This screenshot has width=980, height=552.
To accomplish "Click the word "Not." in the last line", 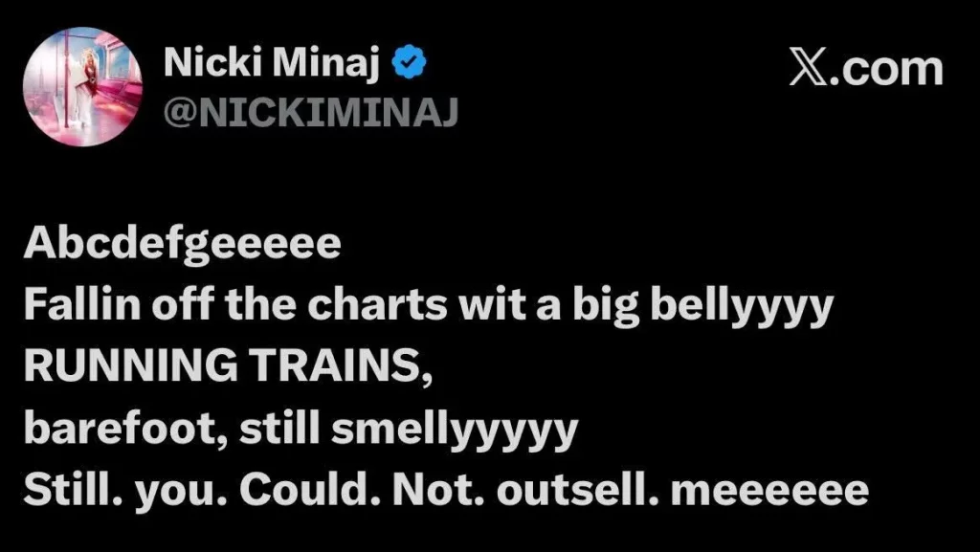I will point(439,490).
